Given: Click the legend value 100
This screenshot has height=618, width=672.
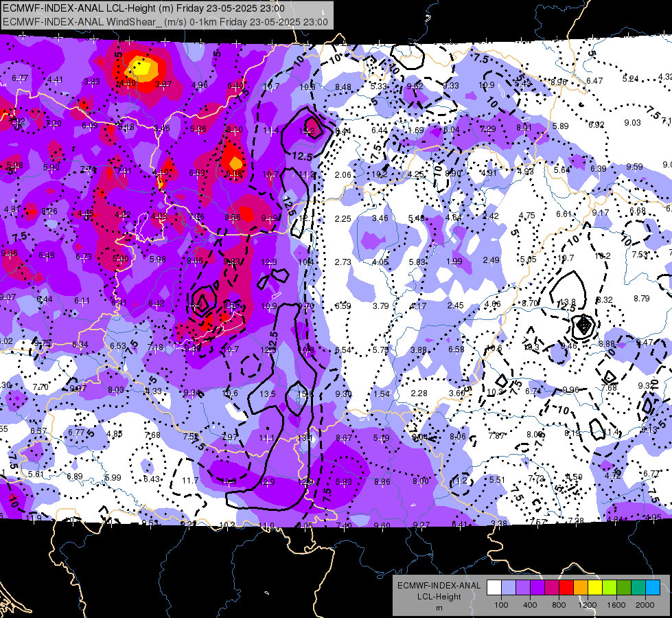Looking at the screenshot, I should (501, 605).
